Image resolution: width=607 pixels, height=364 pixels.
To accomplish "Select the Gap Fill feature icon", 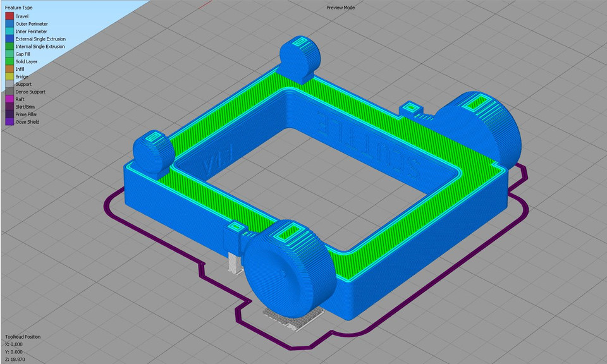I will 8,54.
